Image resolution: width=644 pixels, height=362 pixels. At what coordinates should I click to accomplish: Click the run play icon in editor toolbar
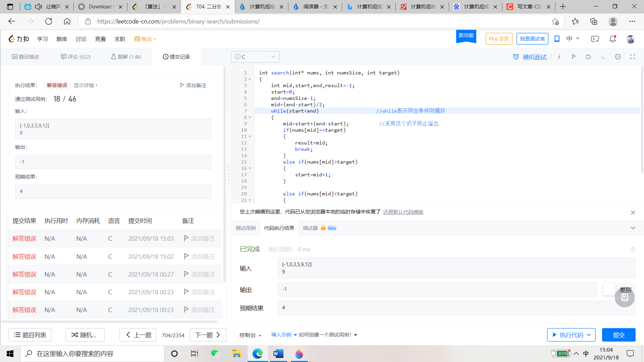click(x=574, y=57)
